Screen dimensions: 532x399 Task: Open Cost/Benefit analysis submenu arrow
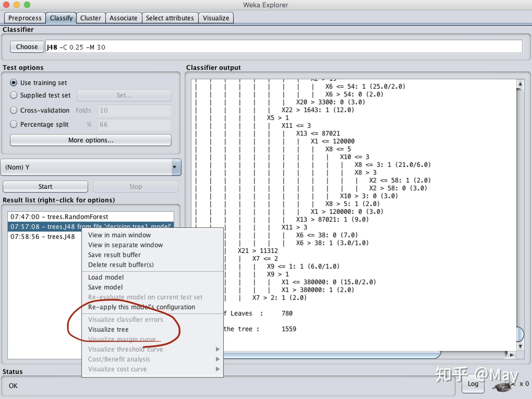pos(217,359)
